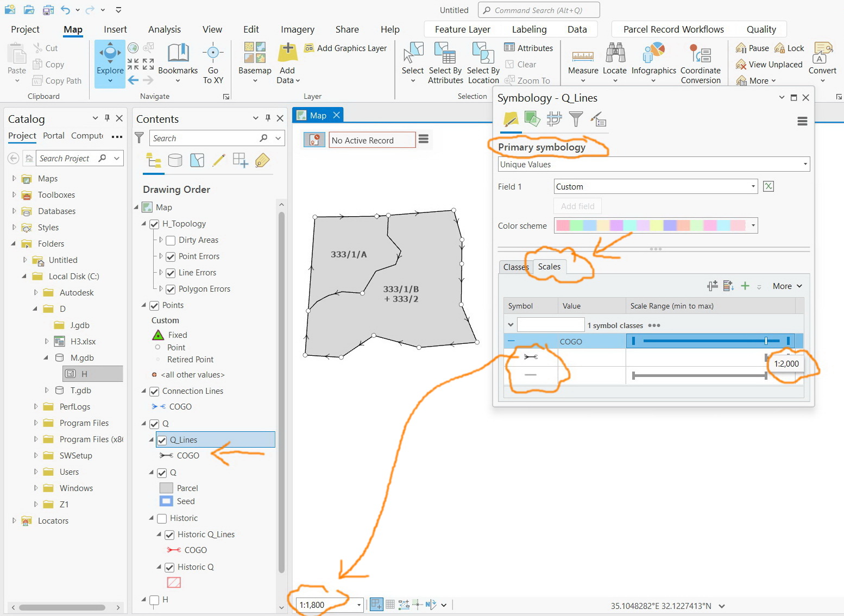Viewport: 844px width, 616px height.
Task: Uncheck the Point Errors sublayer
Action: pyautogui.click(x=171, y=256)
